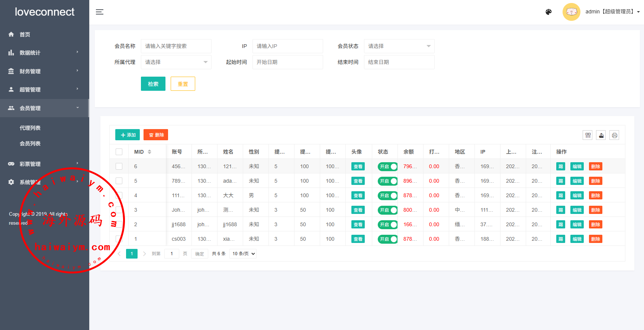Toggle the status switch for MID 6
Viewport: 644px width, 330px height.
(387, 167)
